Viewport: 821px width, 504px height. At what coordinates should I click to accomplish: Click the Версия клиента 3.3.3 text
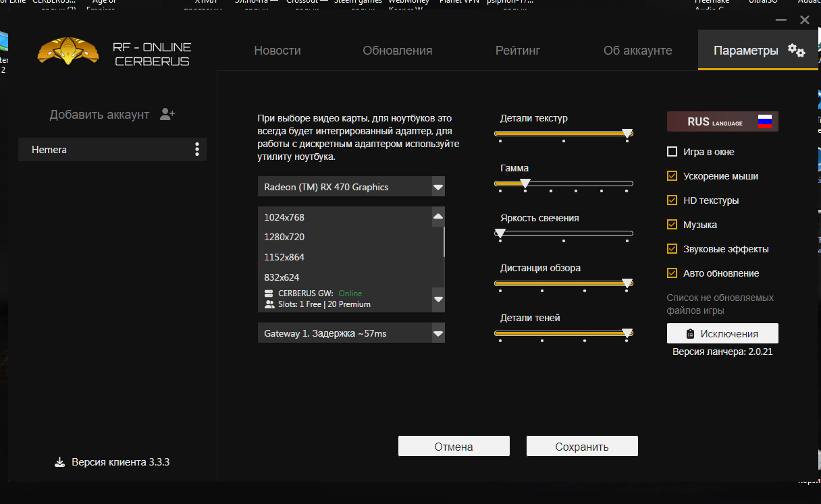pyautogui.click(x=121, y=462)
